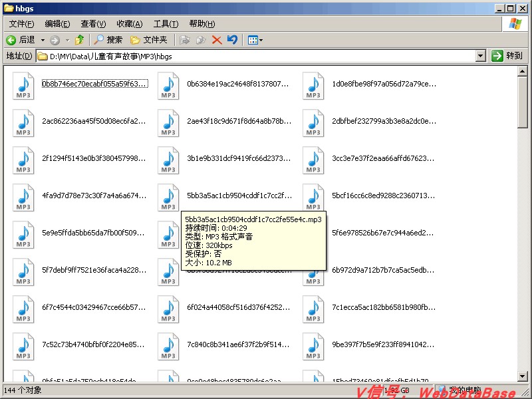Click the Move To folder icon
Image resolution: width=532 pixels, height=399 pixels.
coord(184,40)
